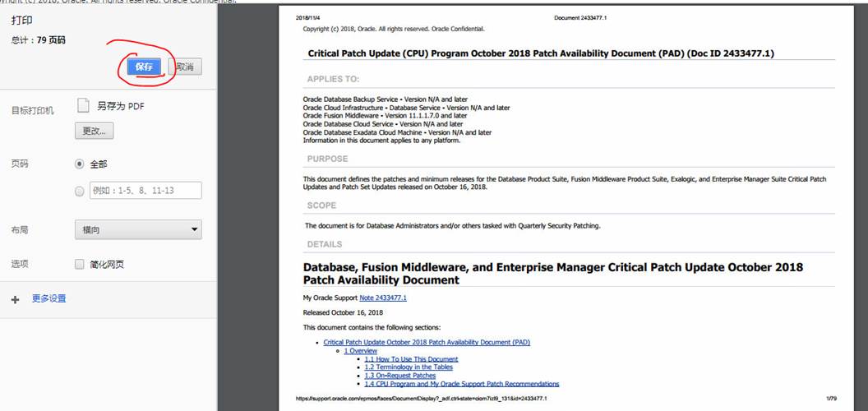Click 'The document is for Database Administrators' sentence
Viewport: 868px width, 411px height.
(x=453, y=226)
